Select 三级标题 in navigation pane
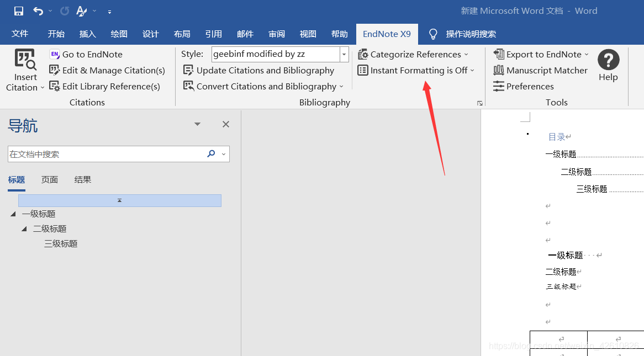Screen dimensions: 644x356 click(61, 244)
